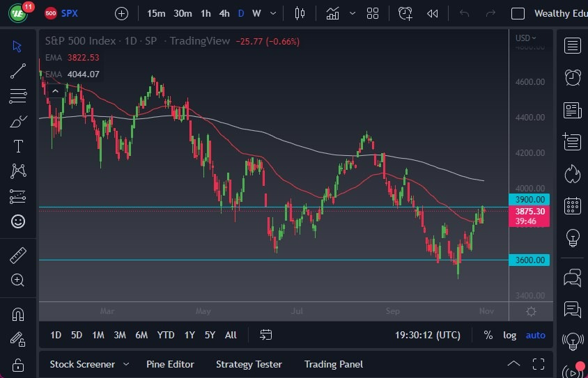Image resolution: width=588 pixels, height=378 pixels.
Task: Open the calendar panel icon
Action: coord(573,205)
